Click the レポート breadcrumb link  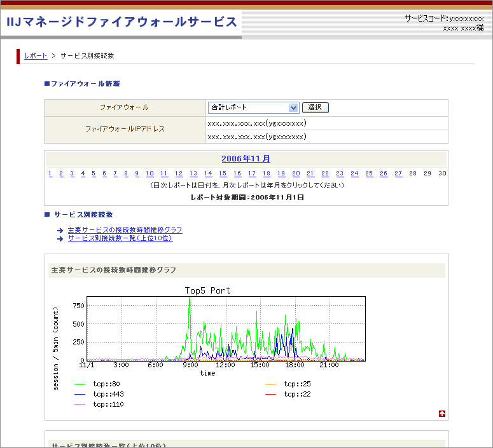point(36,56)
